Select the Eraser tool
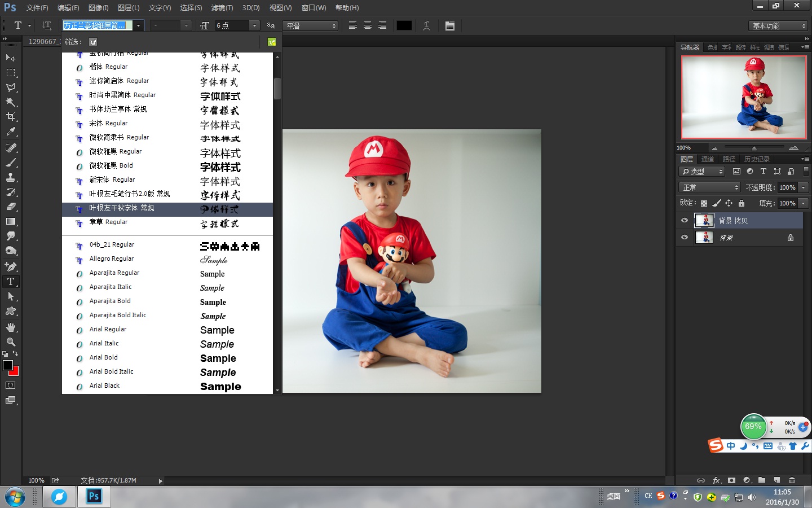This screenshot has height=508, width=812. pos(11,207)
